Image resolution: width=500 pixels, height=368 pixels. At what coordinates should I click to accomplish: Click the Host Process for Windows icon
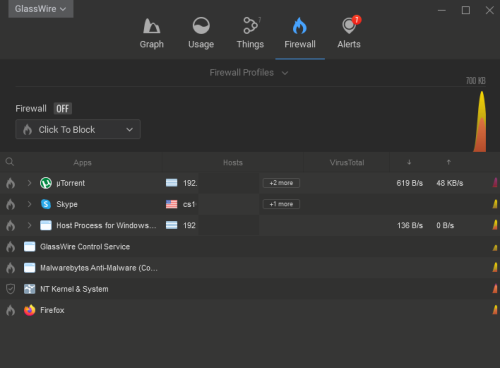pyautogui.click(x=46, y=225)
